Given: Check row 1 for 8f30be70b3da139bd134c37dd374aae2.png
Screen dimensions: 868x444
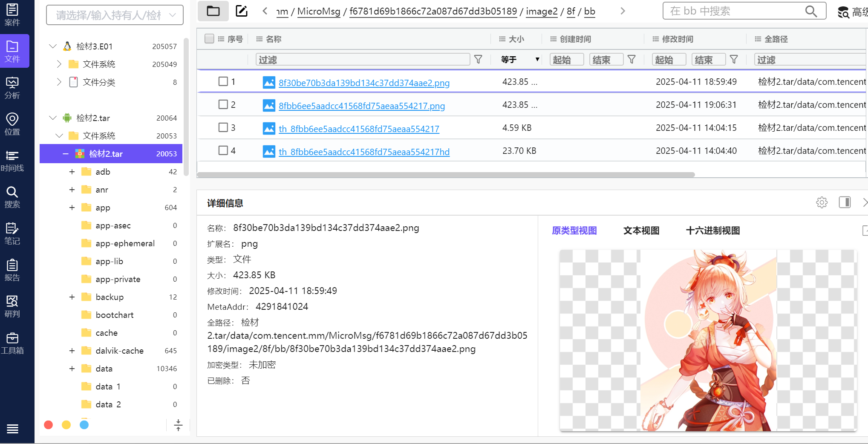Looking at the screenshot, I should [223, 81].
